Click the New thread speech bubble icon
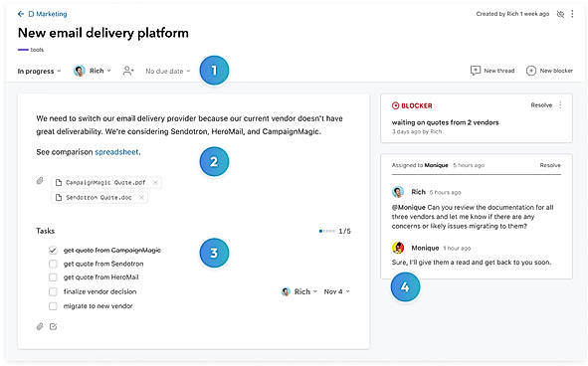 [x=476, y=71]
